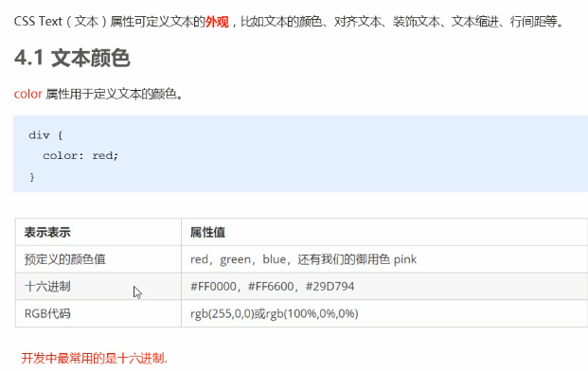Screen dimensions: 588x371
Task: Click the 十六进制 table cell
Action: coord(98,287)
